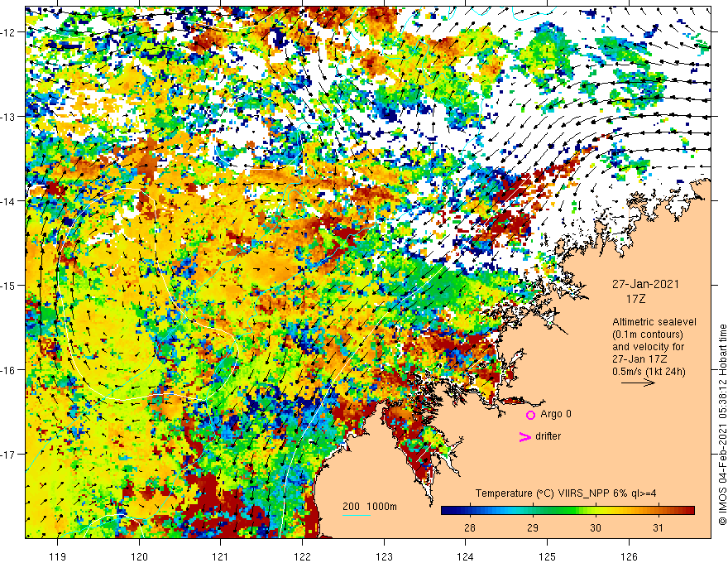Click the '200 1000m' depth contour label
The height and width of the screenshot is (563, 728).
click(370, 507)
